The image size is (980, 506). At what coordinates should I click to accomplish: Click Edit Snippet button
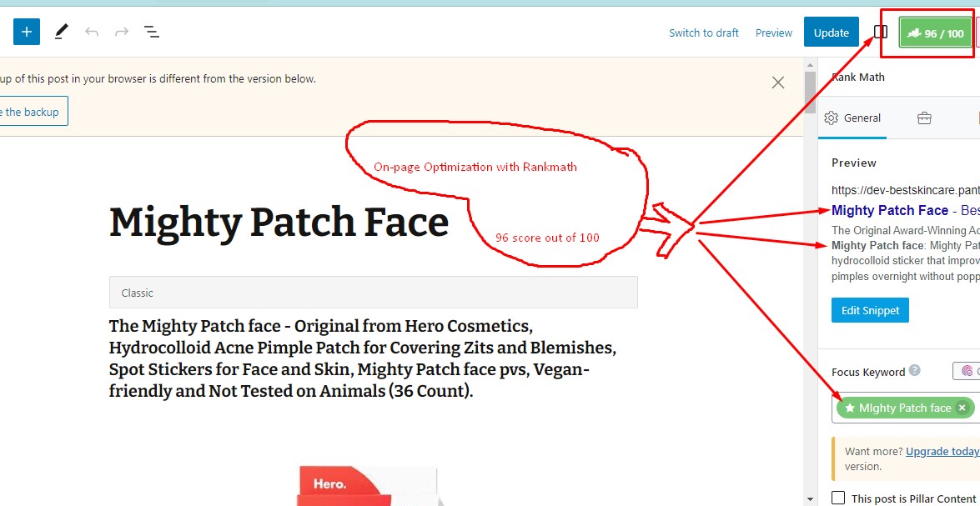pyautogui.click(x=870, y=310)
